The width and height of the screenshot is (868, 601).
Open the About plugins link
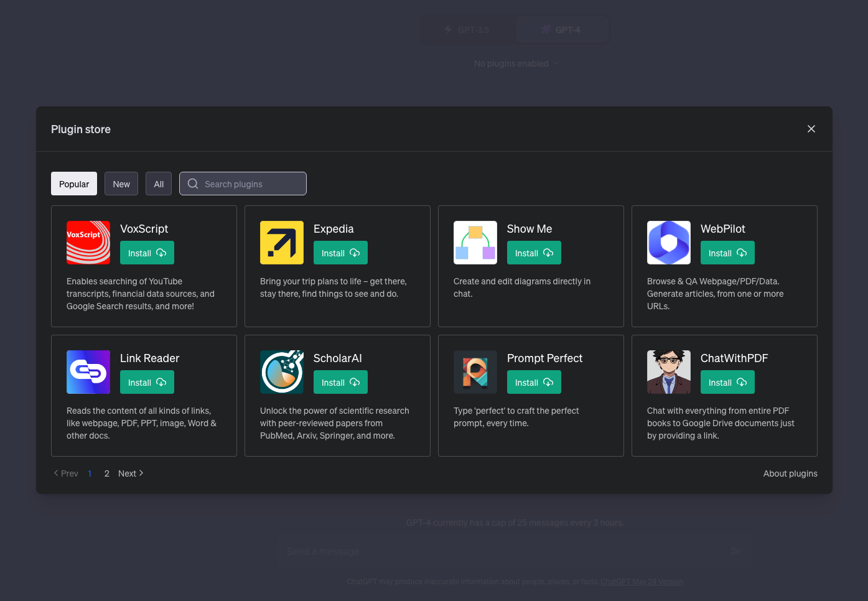click(x=790, y=473)
